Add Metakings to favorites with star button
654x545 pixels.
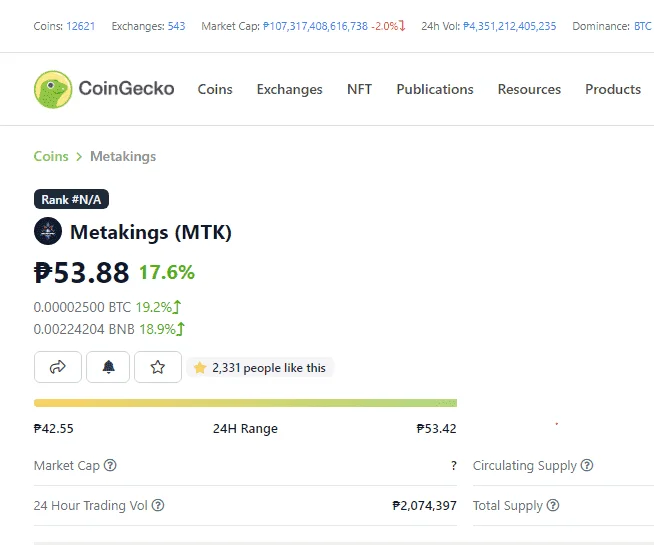tap(158, 367)
